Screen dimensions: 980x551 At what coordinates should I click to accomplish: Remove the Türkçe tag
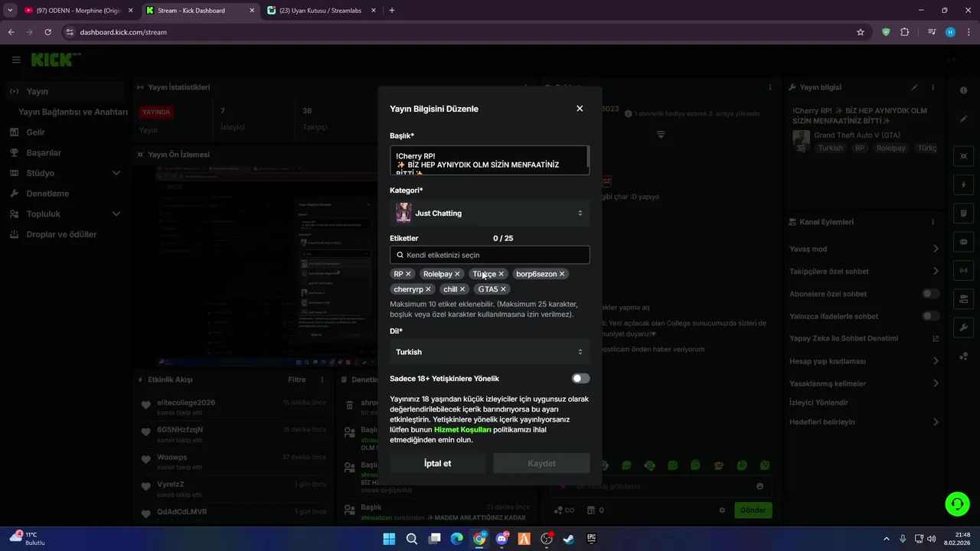(x=501, y=274)
